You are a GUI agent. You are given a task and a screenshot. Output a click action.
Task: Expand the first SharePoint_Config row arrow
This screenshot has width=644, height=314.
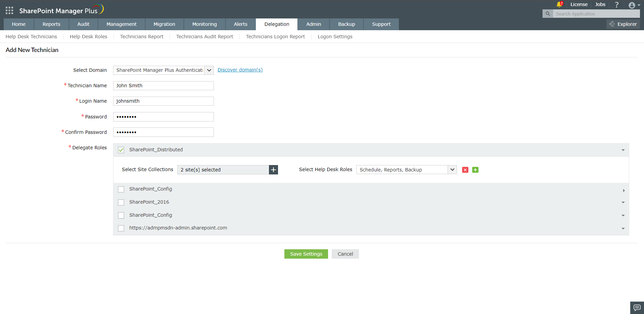[624, 191]
